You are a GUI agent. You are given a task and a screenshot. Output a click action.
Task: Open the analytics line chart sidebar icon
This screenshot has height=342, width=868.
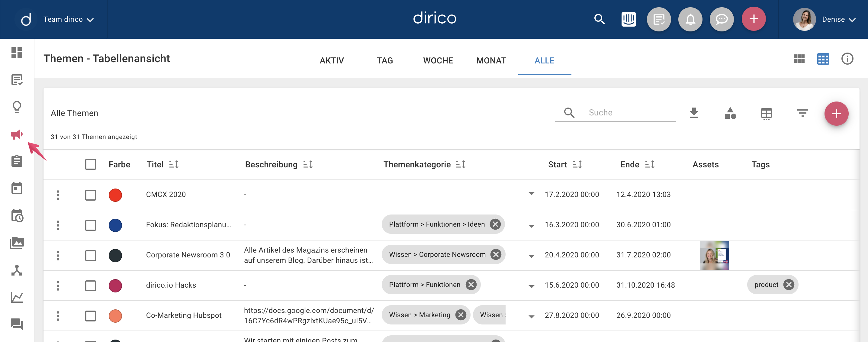pyautogui.click(x=17, y=297)
